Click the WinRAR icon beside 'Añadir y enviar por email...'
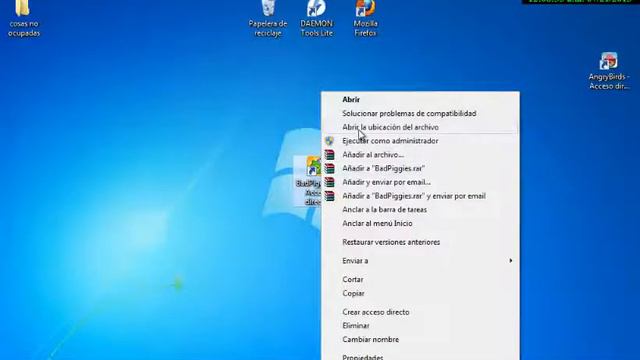The width and height of the screenshot is (640, 360). pos(329,182)
